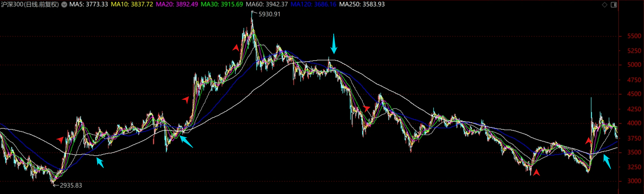Select the blue MA120 indicator label
This screenshot has height=194, width=644.
(x=314, y=4)
